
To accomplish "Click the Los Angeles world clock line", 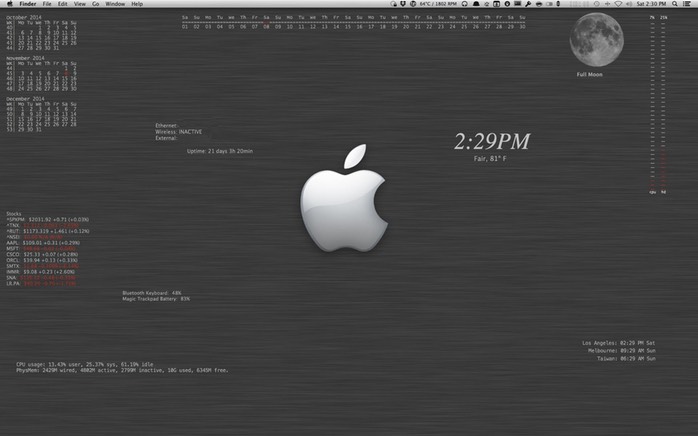I will [x=618, y=343].
